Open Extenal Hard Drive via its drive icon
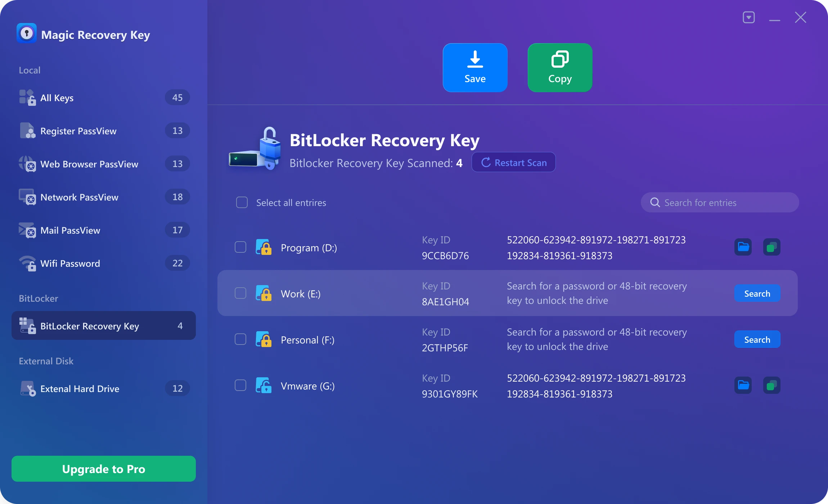 (27, 388)
